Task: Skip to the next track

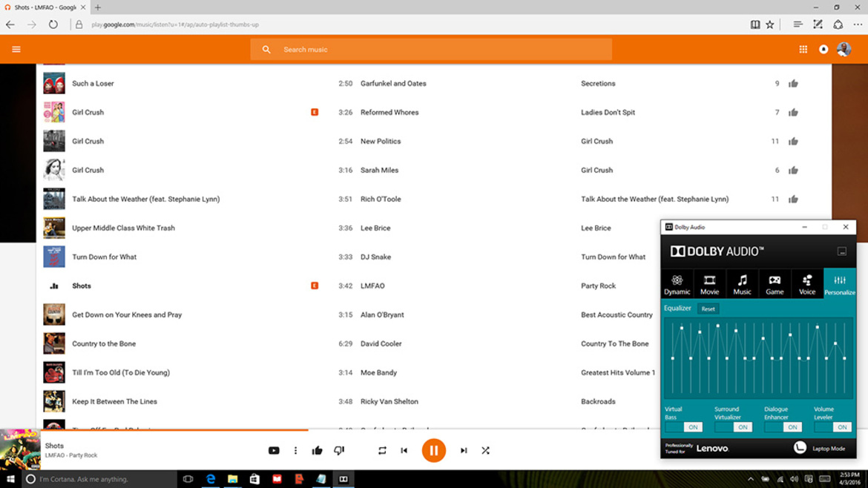Action: [x=464, y=450]
